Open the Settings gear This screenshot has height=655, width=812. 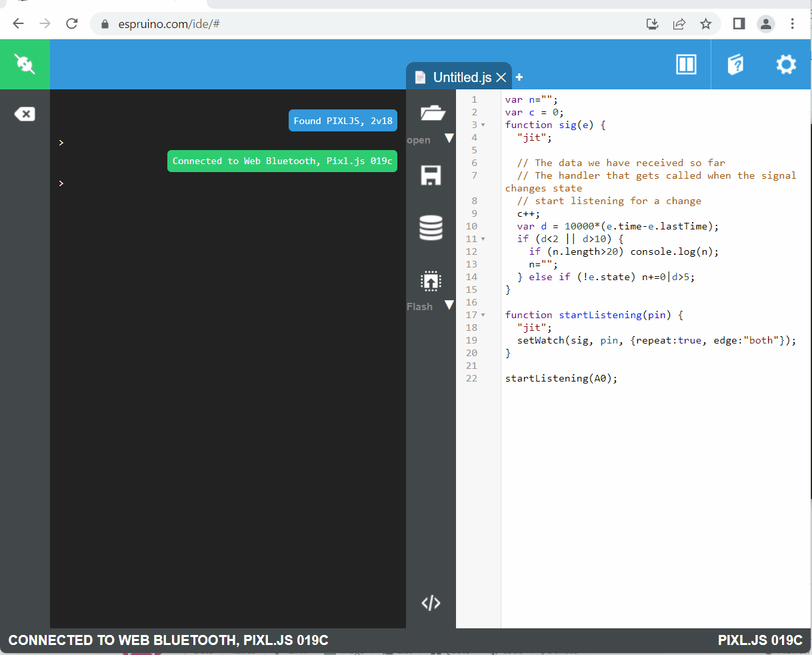point(786,64)
